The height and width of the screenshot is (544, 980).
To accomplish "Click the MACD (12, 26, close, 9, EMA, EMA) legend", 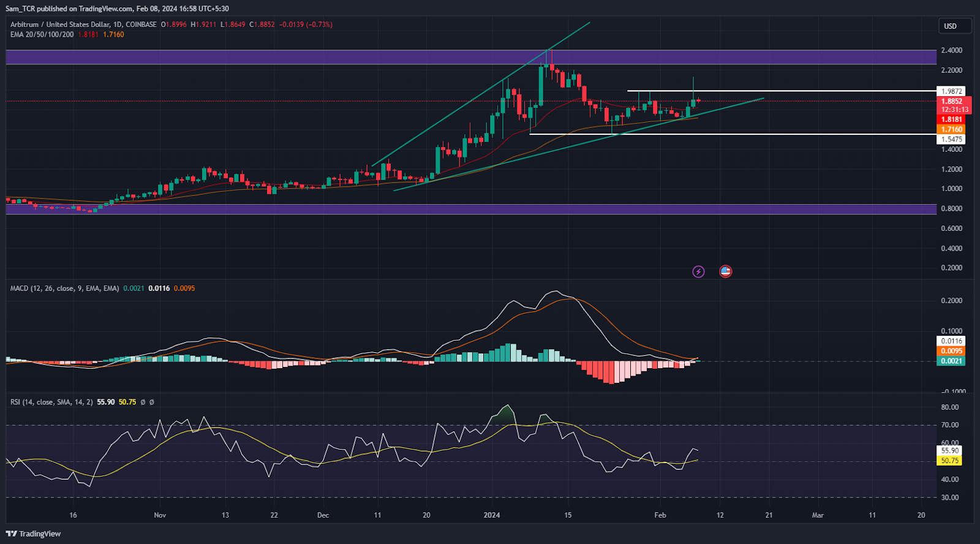I will 64,288.
